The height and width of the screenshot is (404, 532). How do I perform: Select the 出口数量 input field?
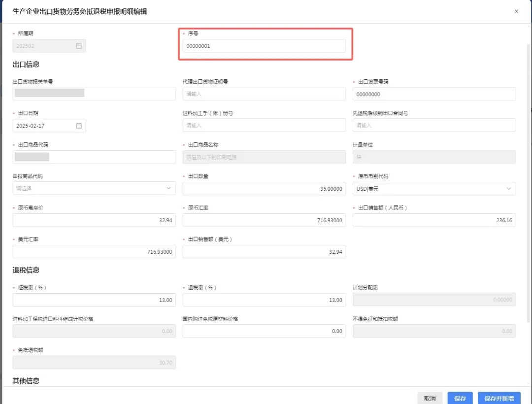pyautogui.click(x=264, y=189)
